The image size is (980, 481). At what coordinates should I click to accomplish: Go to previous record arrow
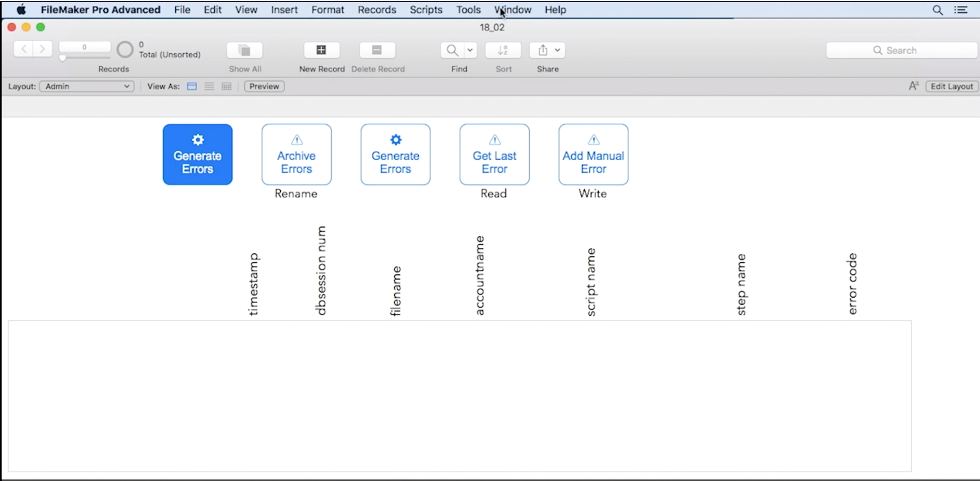point(23,49)
